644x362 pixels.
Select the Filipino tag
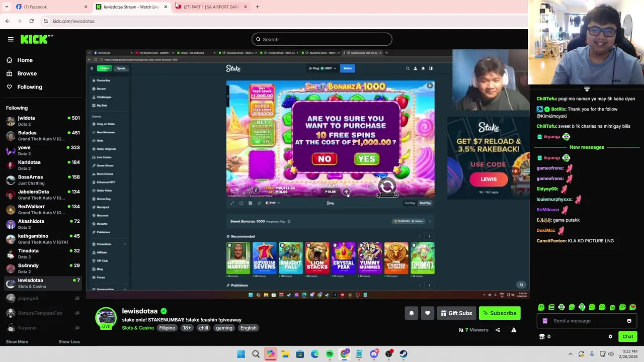(x=167, y=328)
